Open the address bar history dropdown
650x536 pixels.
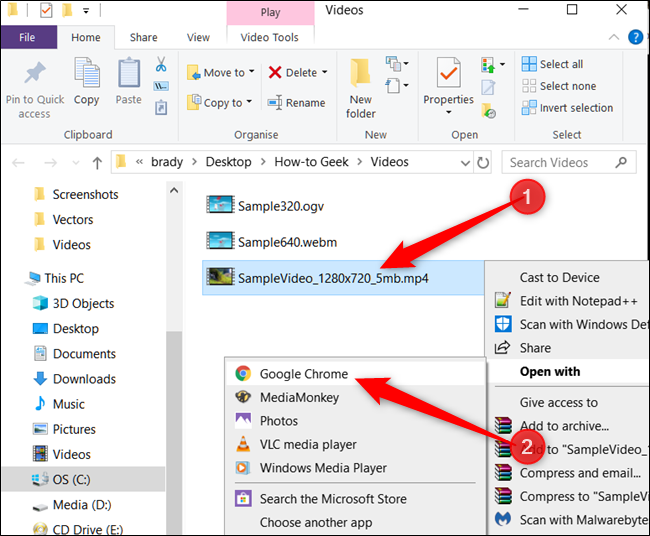[465, 163]
